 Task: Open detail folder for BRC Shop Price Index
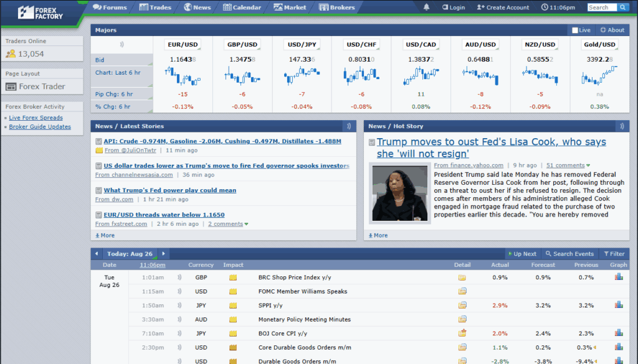click(x=462, y=278)
